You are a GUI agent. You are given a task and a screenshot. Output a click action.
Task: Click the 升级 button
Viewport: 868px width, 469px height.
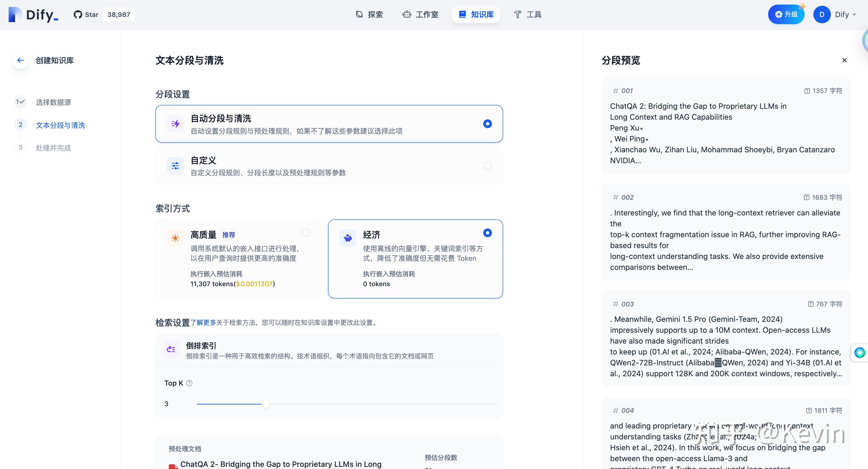point(786,14)
